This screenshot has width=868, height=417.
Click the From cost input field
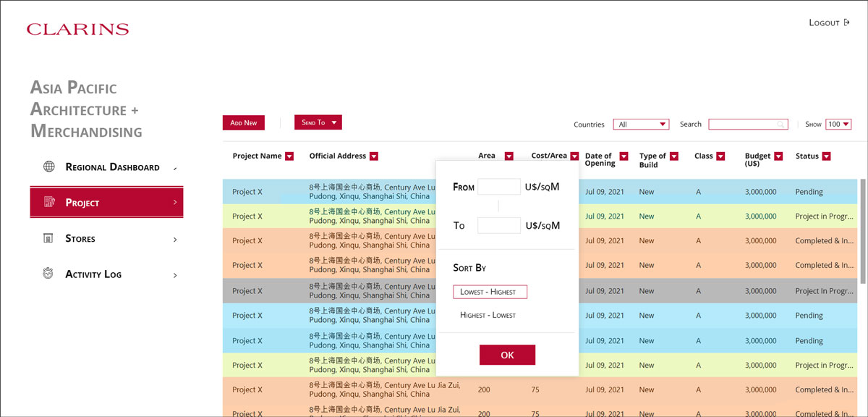click(499, 187)
